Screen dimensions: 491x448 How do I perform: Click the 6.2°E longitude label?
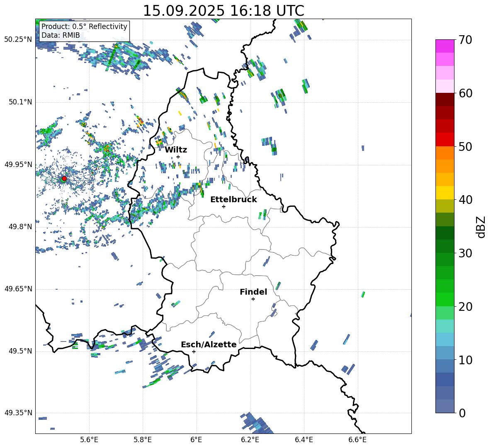click(x=250, y=440)
